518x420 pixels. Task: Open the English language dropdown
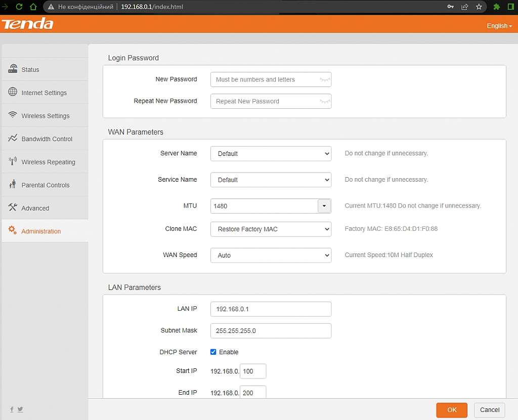[x=499, y=26]
